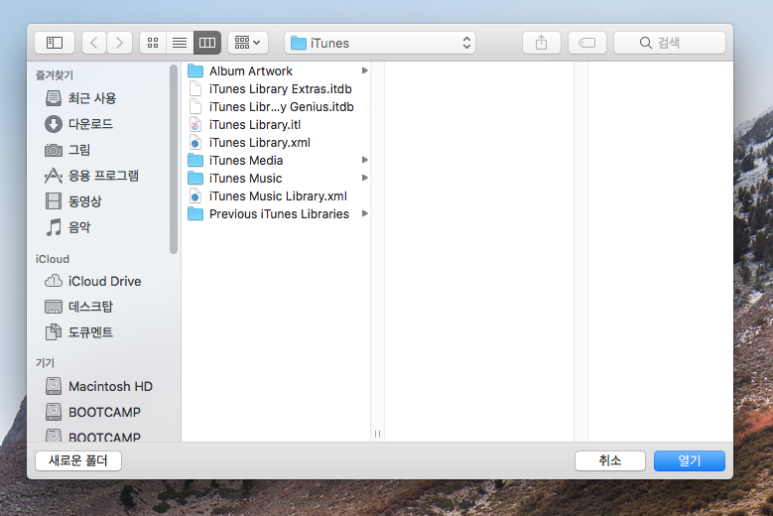The height and width of the screenshot is (516, 773).
Task: Expand Previous iTunes Libraries via its arrow
Action: coord(365,214)
